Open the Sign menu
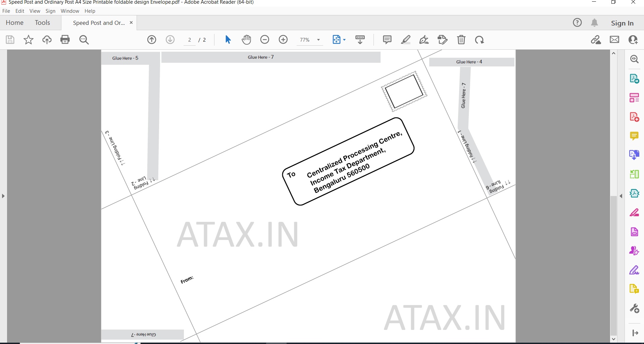Screen dimensions: 644x344 click(x=50, y=11)
